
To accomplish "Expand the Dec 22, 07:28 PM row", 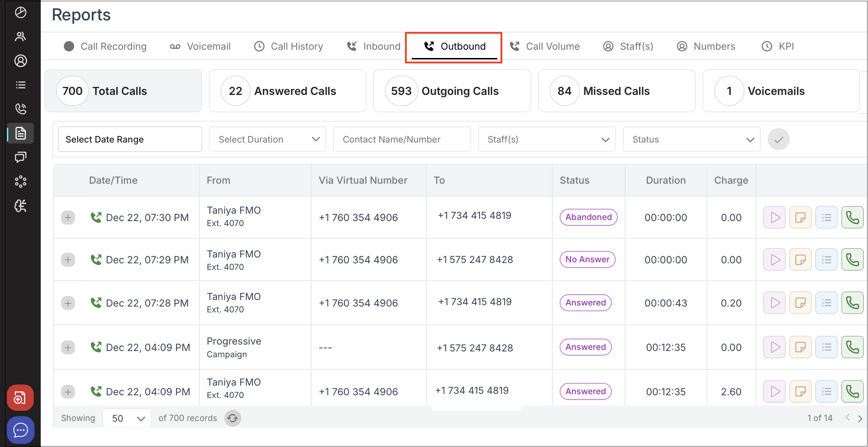I will (68, 303).
